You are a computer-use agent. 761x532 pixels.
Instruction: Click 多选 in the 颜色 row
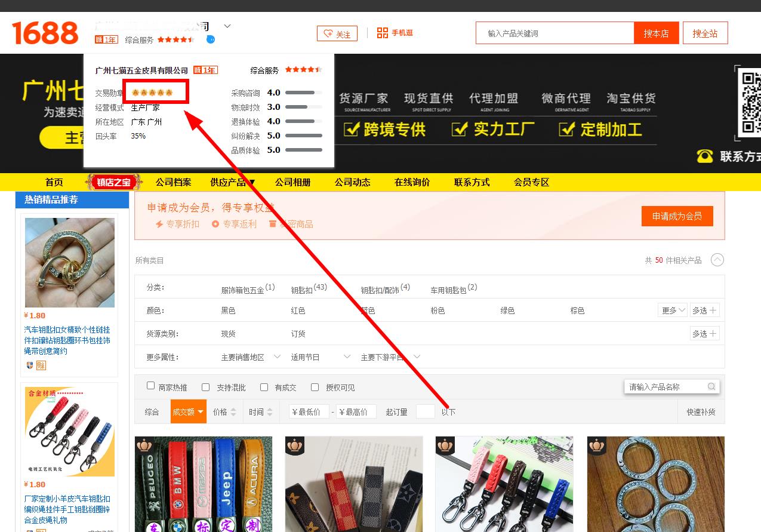(x=705, y=310)
